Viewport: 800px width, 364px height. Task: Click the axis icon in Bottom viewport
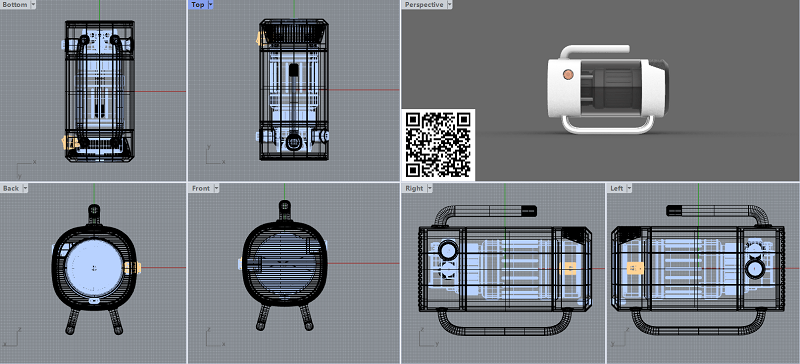(26, 167)
